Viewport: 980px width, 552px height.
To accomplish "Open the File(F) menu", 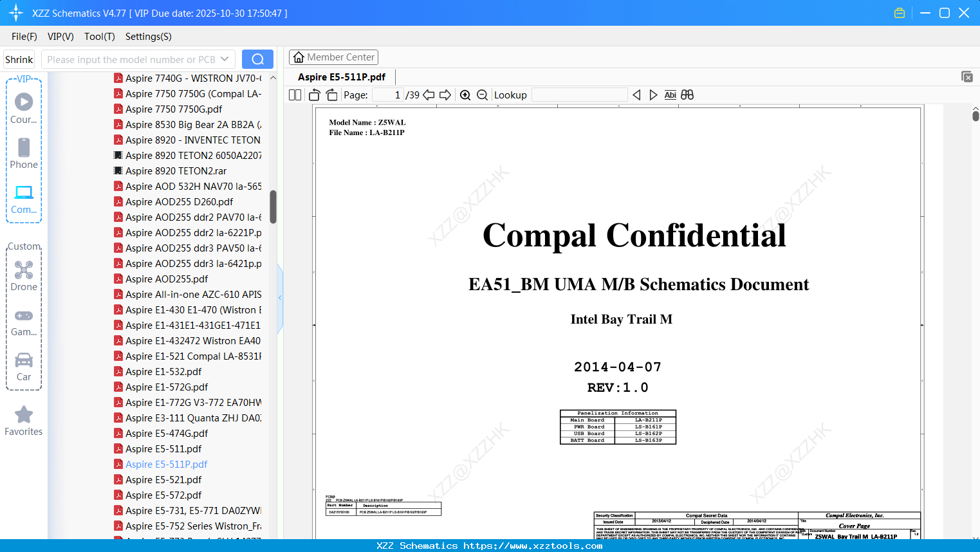I will [x=24, y=37].
